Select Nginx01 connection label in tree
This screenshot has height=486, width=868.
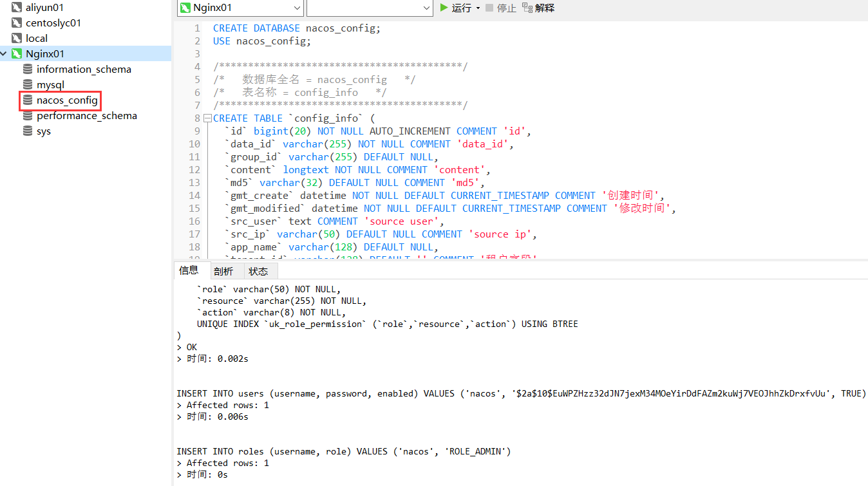[45, 54]
